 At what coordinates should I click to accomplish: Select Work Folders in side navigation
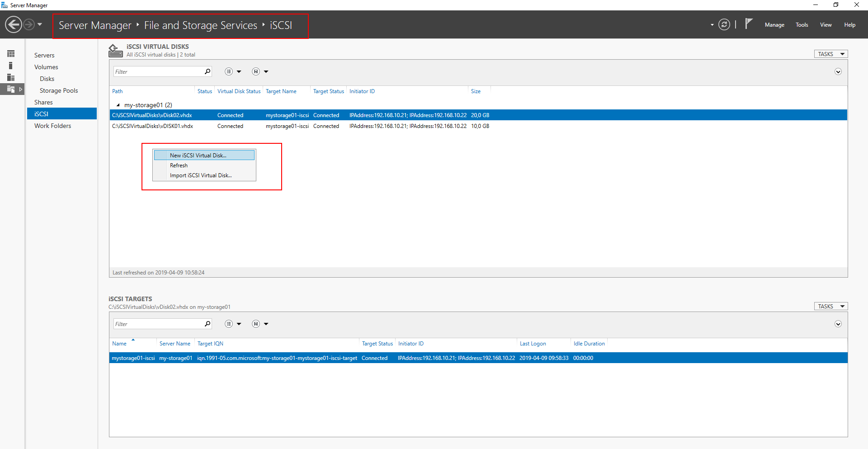click(52, 126)
